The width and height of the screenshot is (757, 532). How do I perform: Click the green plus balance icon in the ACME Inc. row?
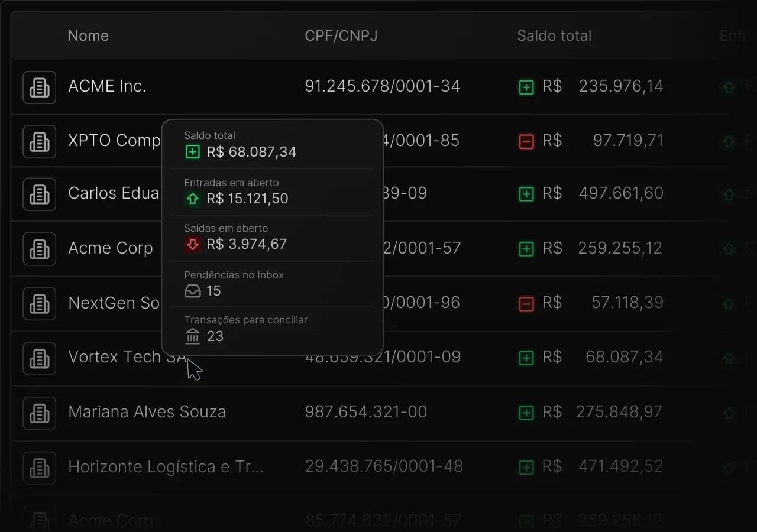tap(526, 87)
